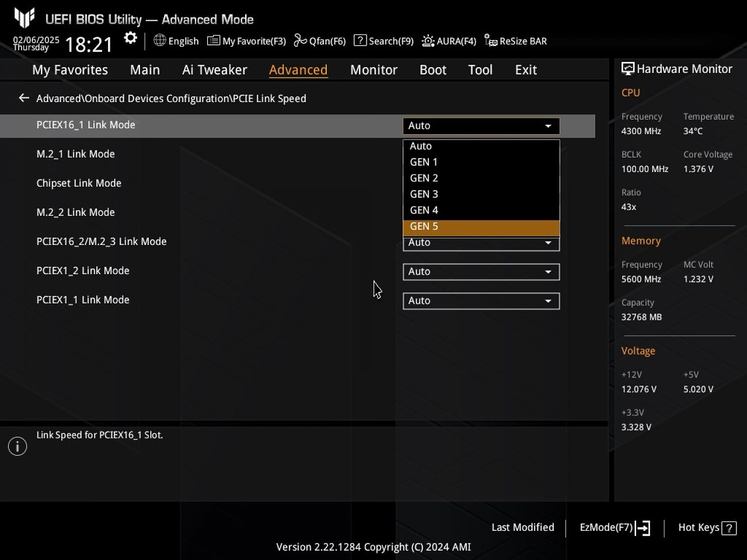747x560 pixels.
Task: Open My Favorite(F3) list icon
Action: coord(214,41)
